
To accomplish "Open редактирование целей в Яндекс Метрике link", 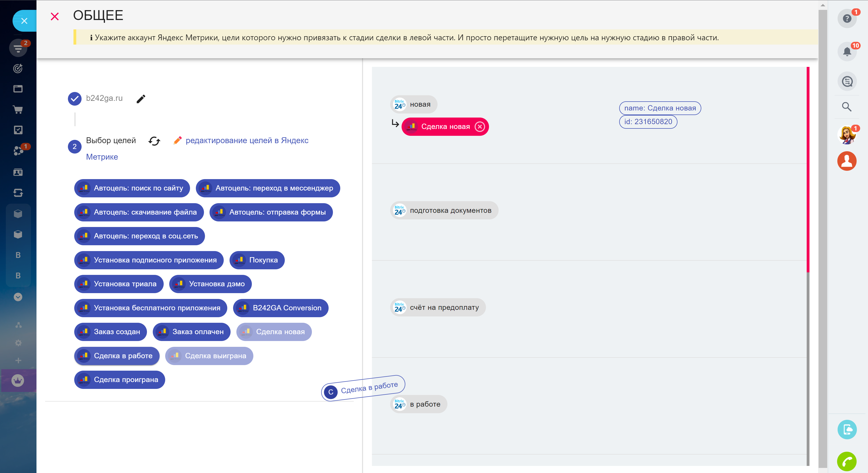I will 247,141.
